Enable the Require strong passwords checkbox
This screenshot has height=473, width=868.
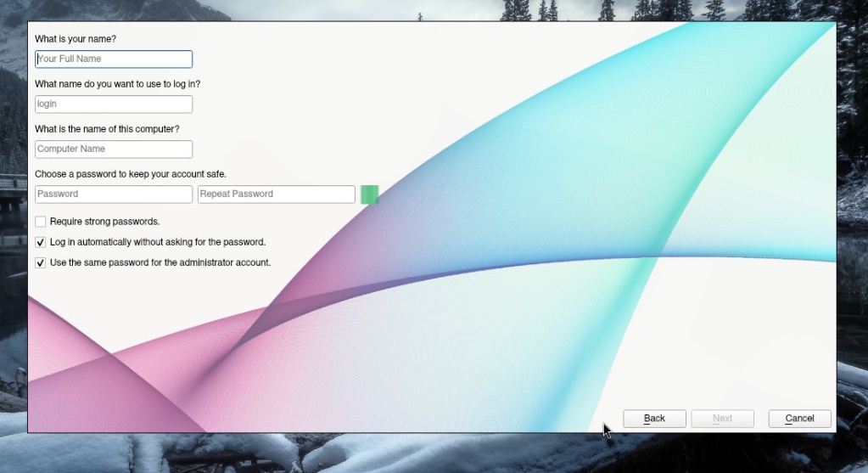41,222
